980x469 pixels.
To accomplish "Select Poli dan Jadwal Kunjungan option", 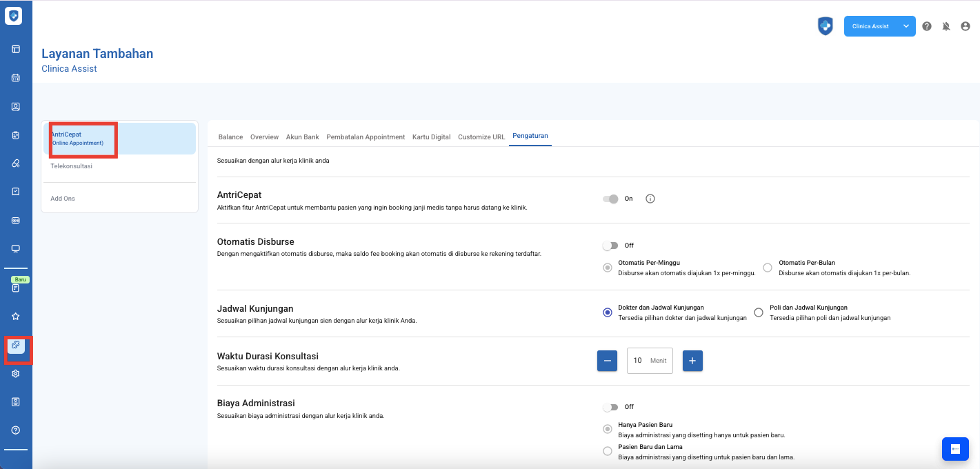I will 759,312.
